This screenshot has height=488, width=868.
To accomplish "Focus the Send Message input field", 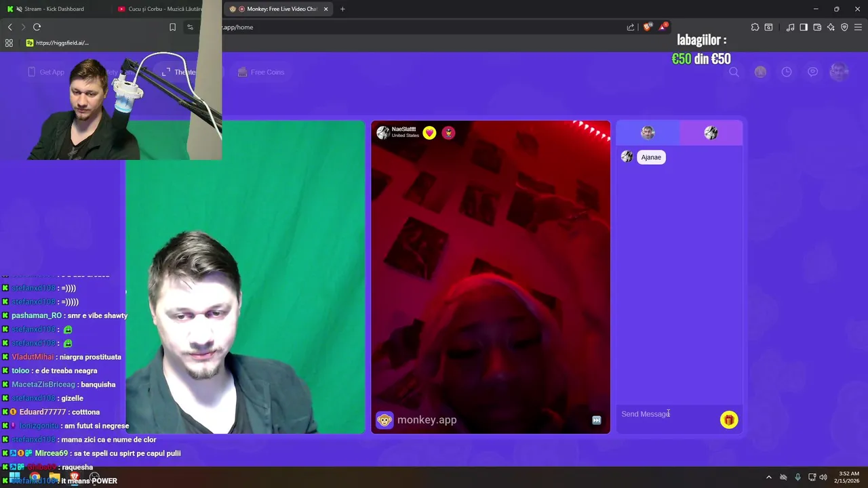I will click(668, 414).
